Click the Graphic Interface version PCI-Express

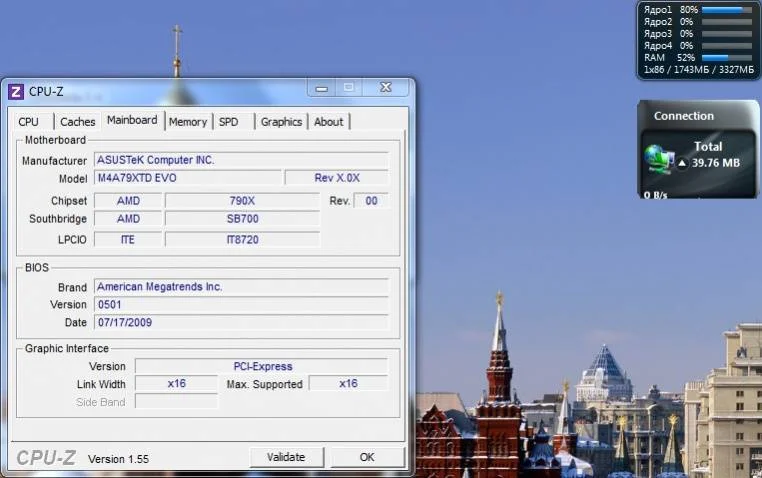click(262, 366)
